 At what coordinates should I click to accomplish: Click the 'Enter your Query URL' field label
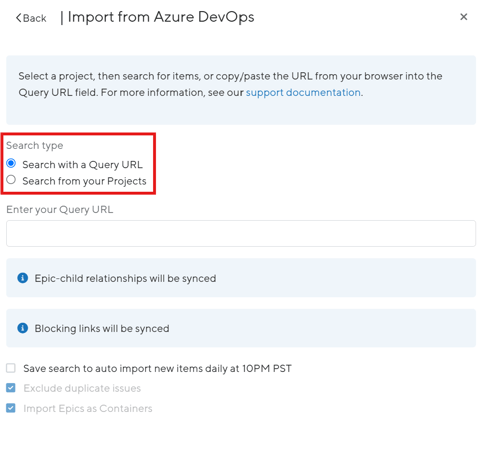(60, 209)
